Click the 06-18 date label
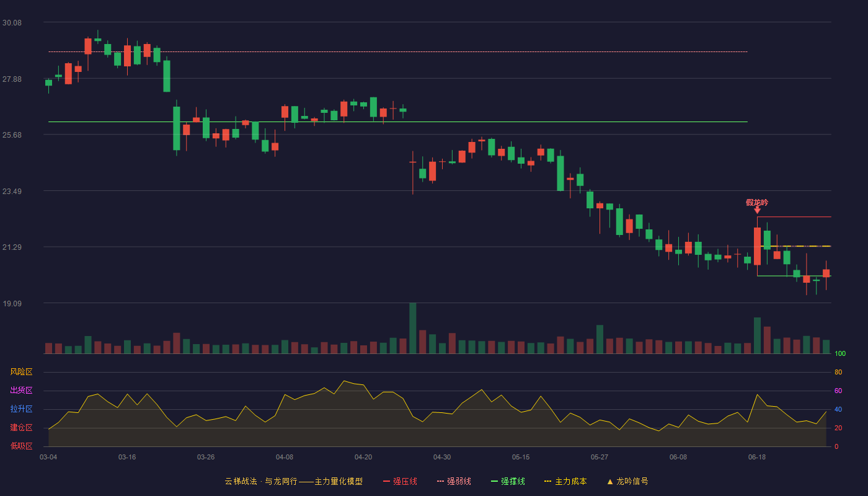 [757, 457]
